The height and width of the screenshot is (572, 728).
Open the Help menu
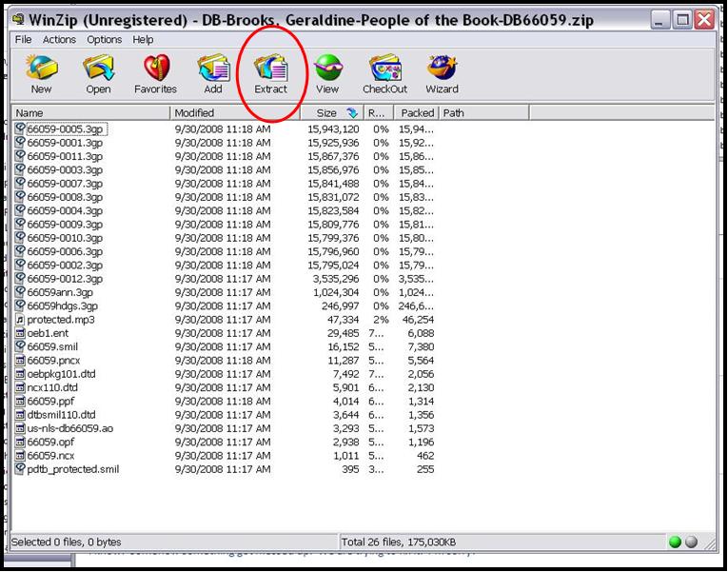click(143, 39)
